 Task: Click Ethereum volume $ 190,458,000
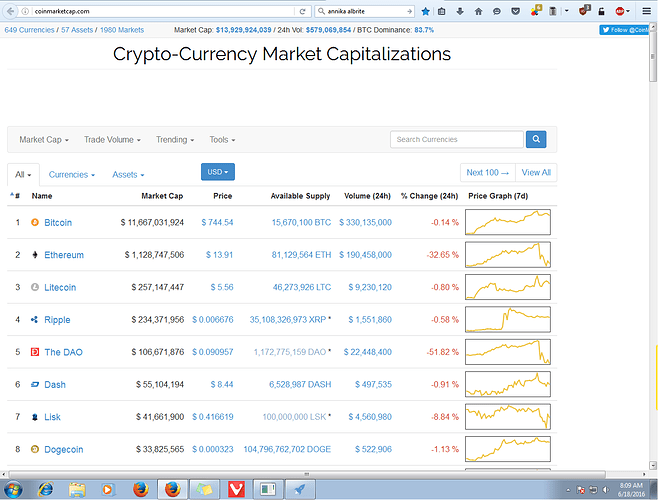[x=366, y=254]
